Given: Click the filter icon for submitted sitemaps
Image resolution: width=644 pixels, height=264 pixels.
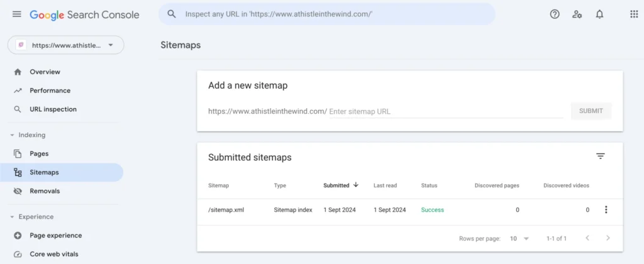Looking at the screenshot, I should click(x=601, y=157).
